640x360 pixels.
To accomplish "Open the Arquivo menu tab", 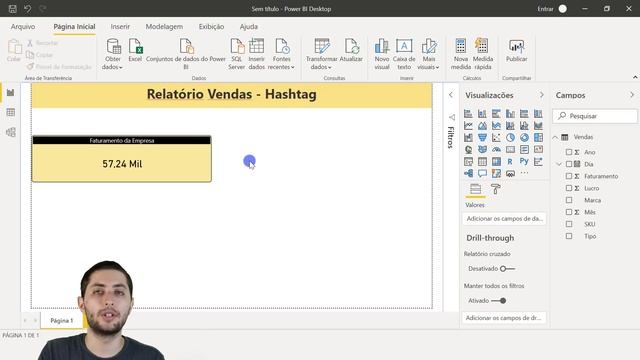I will tap(23, 27).
